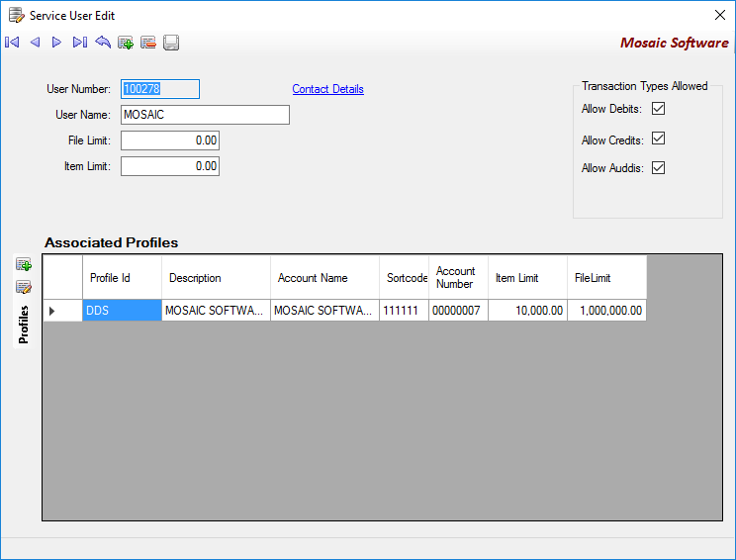The height and width of the screenshot is (560, 736).
Task: Save record using floppy disk icon
Action: pos(171,43)
